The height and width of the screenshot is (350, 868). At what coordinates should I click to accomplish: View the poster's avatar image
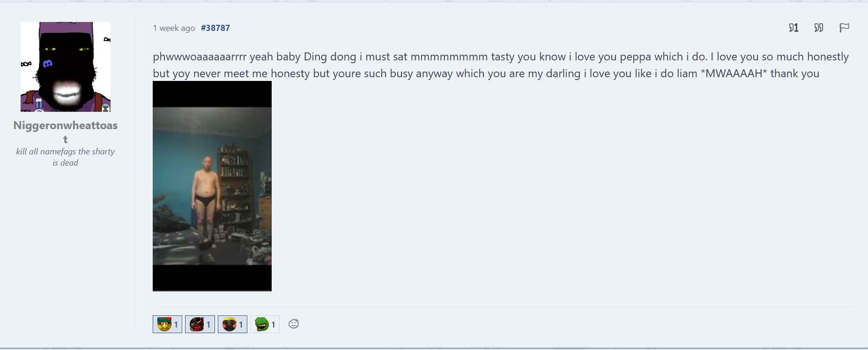pos(66,66)
